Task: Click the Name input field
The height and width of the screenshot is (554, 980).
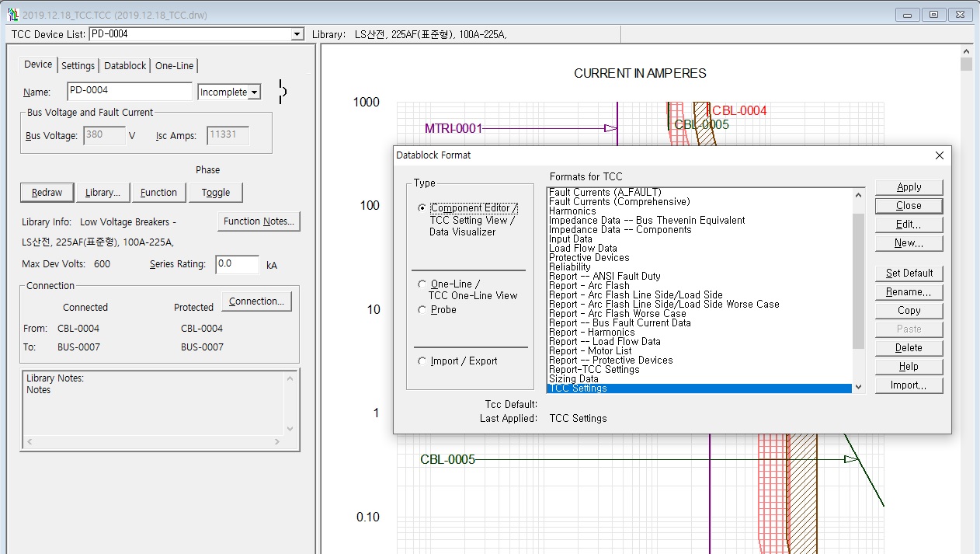Action: point(130,91)
